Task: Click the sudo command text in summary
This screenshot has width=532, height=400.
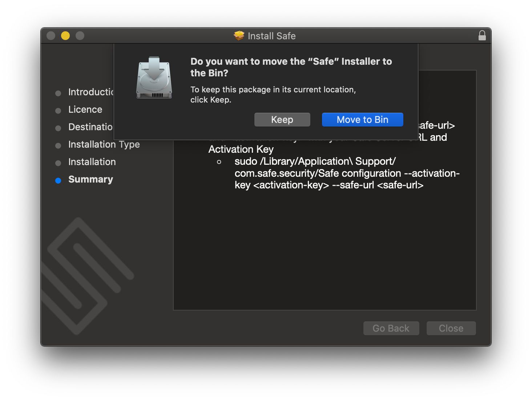Action: pyautogui.click(x=347, y=173)
